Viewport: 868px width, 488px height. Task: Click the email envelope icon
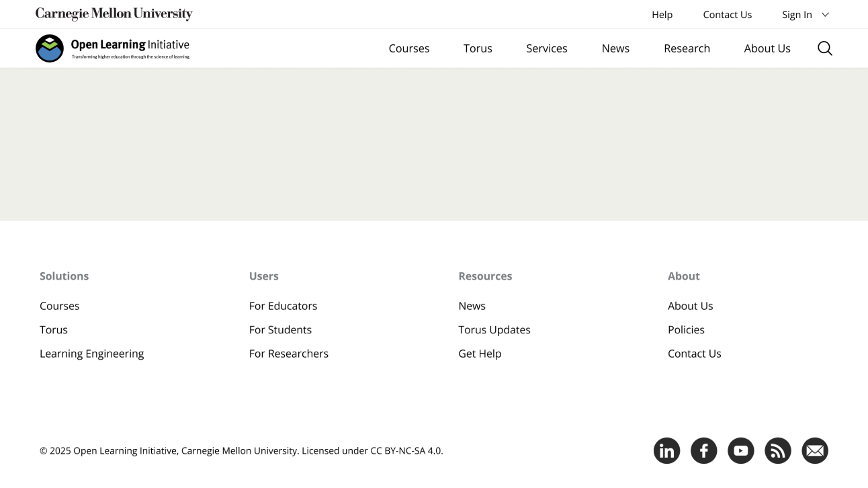coord(815,451)
